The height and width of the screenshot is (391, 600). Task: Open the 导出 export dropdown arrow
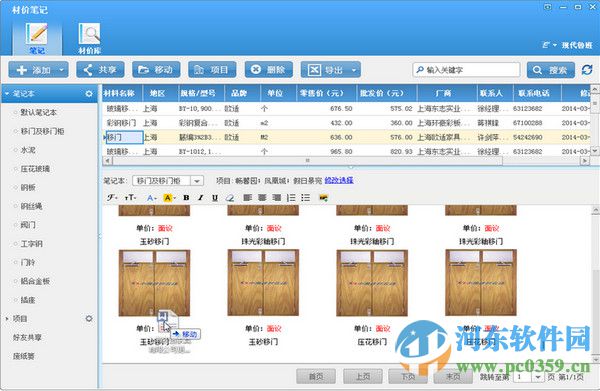(x=354, y=70)
